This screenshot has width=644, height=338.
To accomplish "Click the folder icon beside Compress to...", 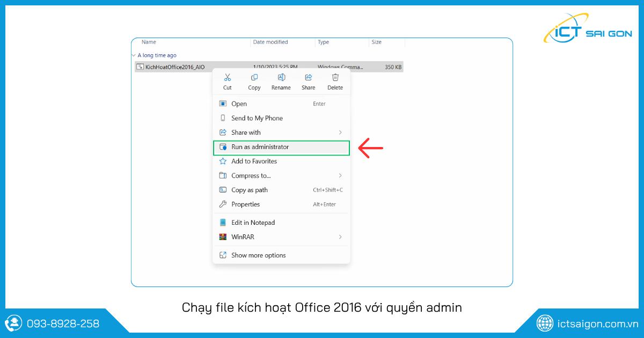I will click(223, 175).
